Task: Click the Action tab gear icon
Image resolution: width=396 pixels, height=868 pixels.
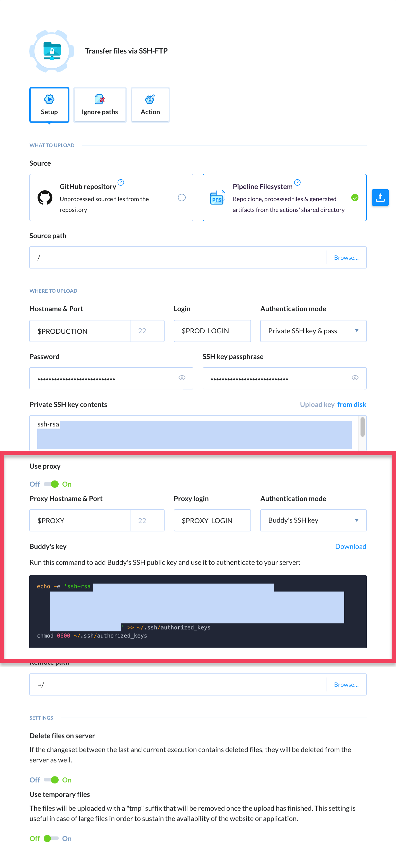Action: [x=150, y=99]
